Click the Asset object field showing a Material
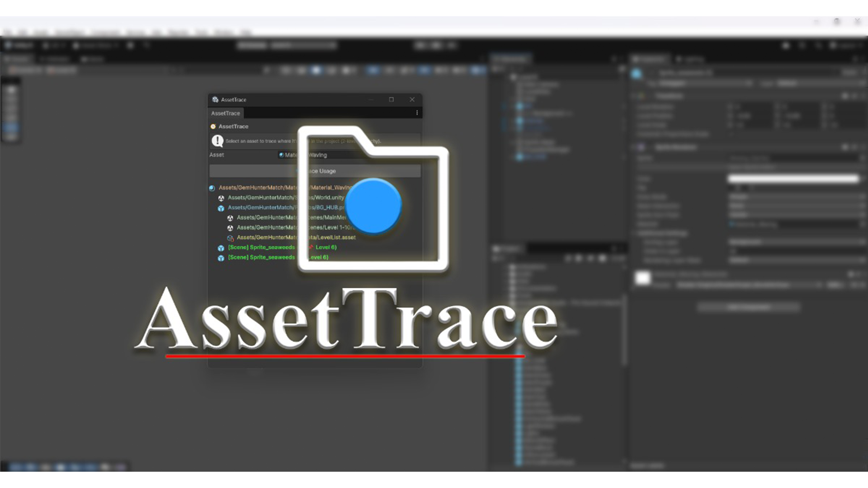Image resolution: width=868 pixels, height=488 pixels. (349, 155)
